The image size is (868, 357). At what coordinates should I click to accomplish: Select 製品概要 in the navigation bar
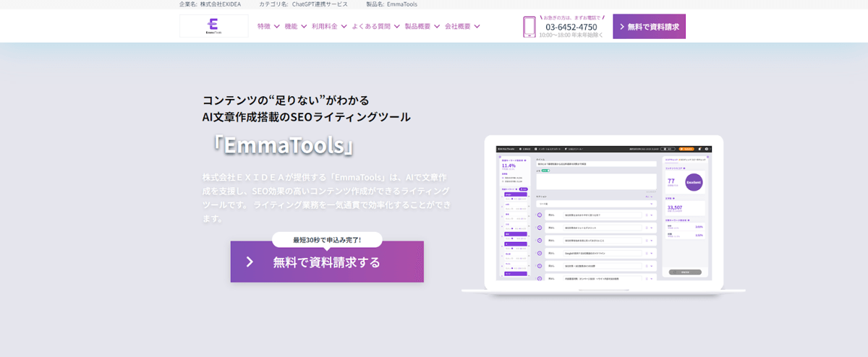pyautogui.click(x=417, y=27)
